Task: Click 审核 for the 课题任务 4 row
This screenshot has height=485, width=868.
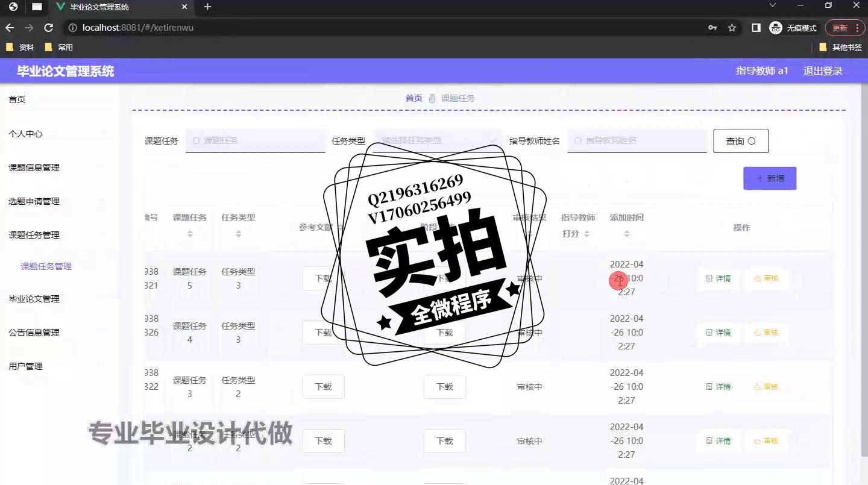Action: (x=766, y=333)
